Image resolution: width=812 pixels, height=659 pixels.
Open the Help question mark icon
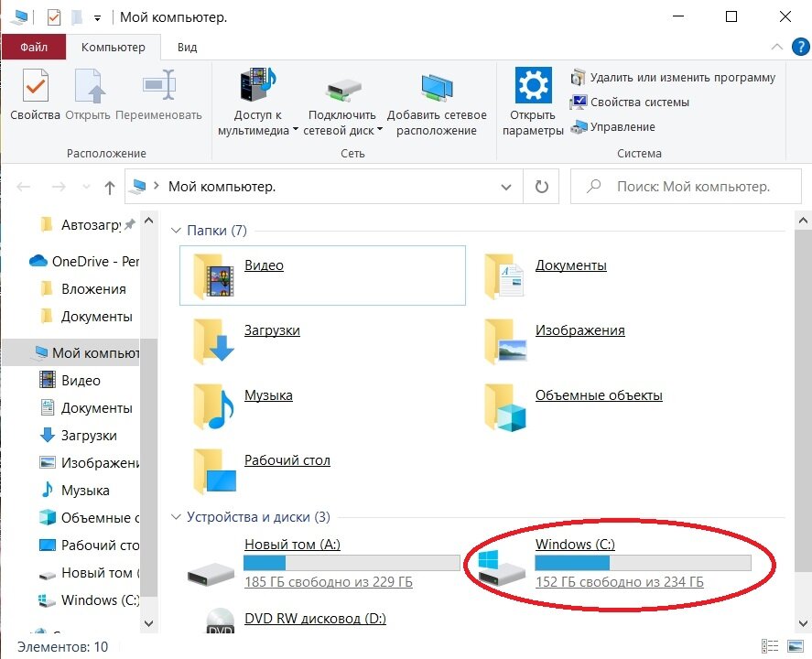pos(801,47)
